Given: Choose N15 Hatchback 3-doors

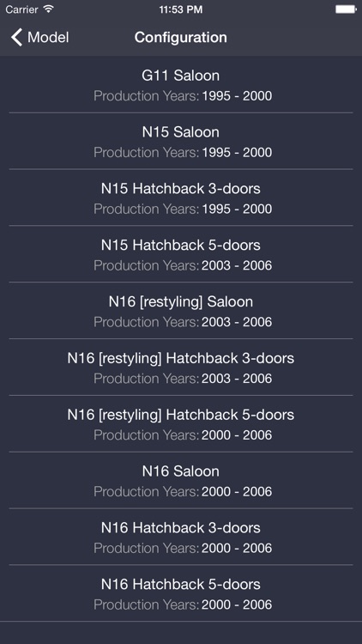Looking at the screenshot, I should [x=181, y=197].
